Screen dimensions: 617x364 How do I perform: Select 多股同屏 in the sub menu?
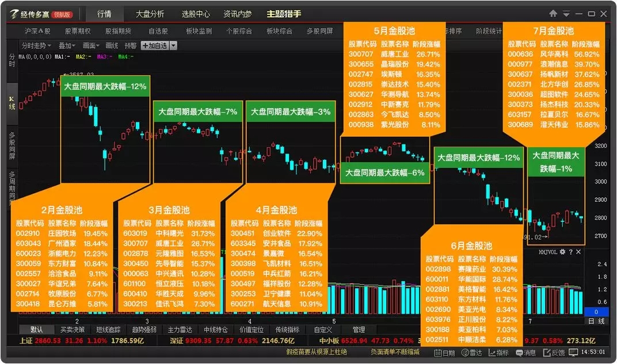pyautogui.click(x=319, y=31)
